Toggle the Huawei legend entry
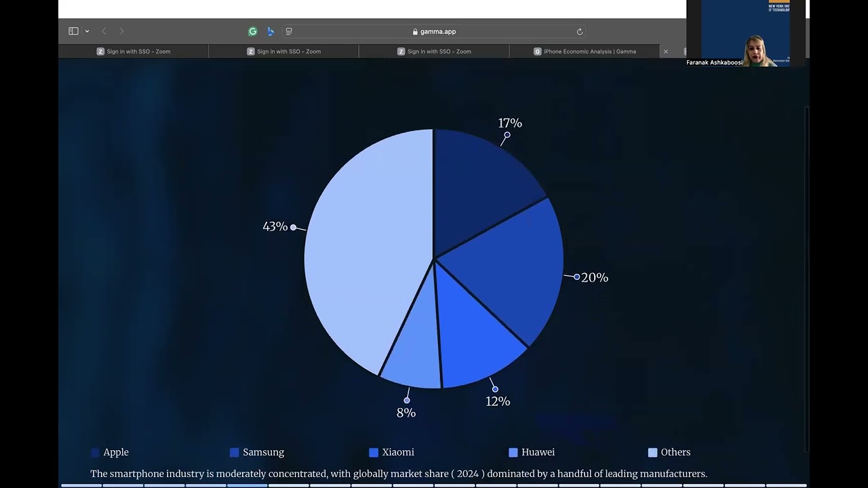This screenshot has width=868, height=488. click(532, 452)
